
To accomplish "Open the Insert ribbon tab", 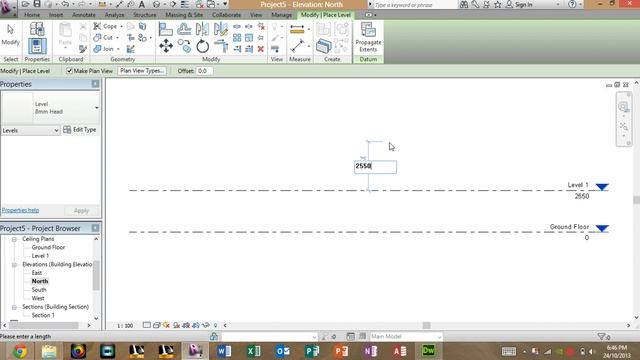I will (x=56, y=15).
